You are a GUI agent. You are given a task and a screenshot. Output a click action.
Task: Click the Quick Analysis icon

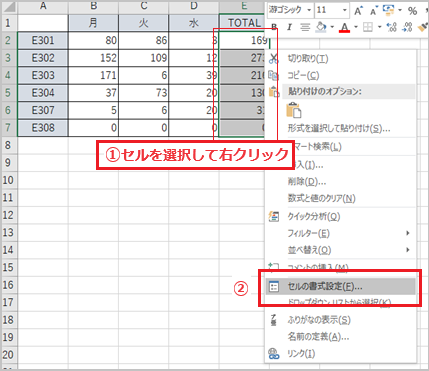(x=274, y=216)
